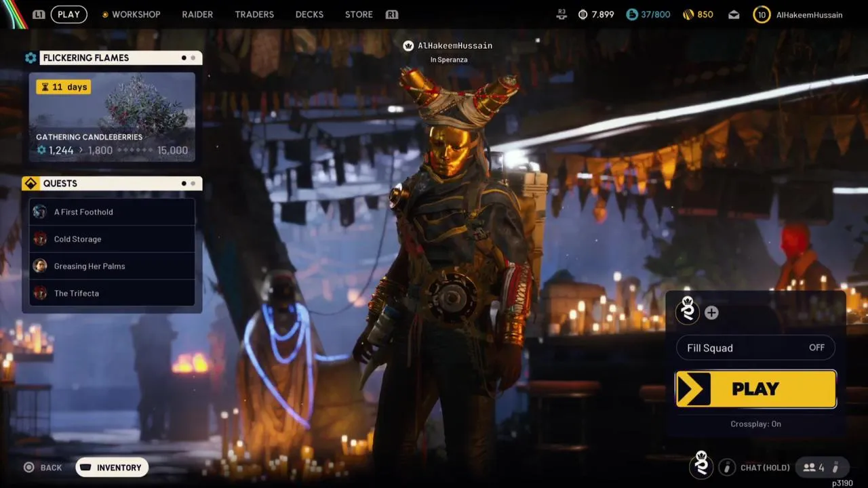The width and height of the screenshot is (868, 488).
Task: Click the Quests diamond header icon
Action: point(31,184)
